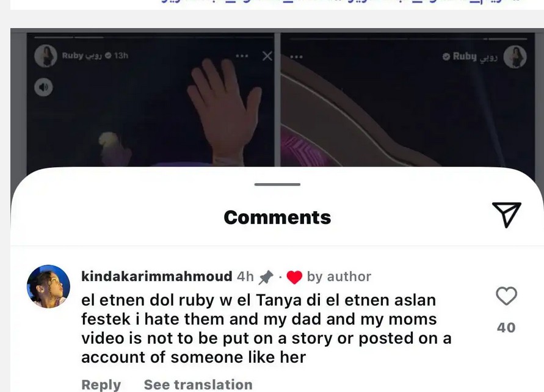Click the pinned comment pin icon
544x392 pixels.
266,277
